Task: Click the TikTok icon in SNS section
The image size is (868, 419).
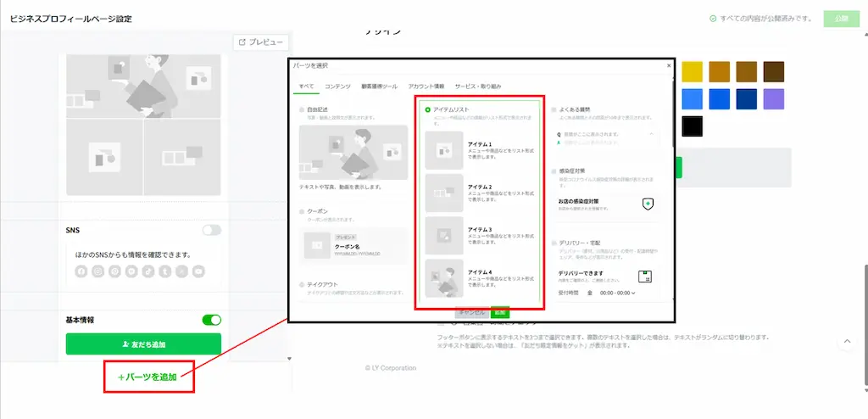Action: coord(148,271)
